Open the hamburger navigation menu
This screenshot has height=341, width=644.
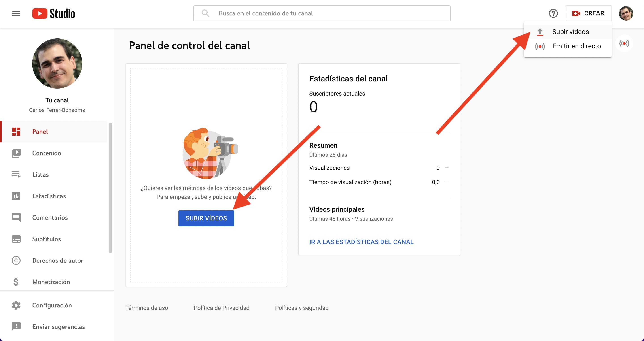[x=16, y=13]
